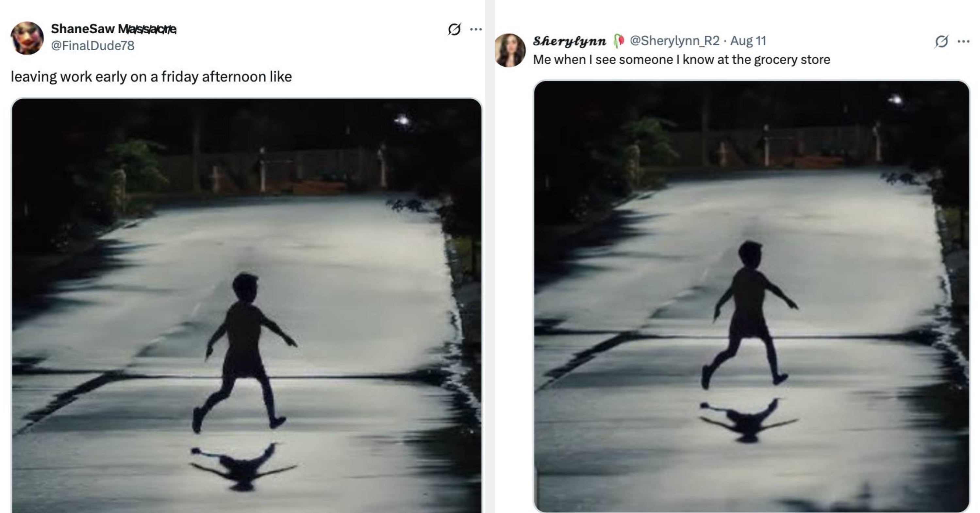Open Sherylynn's profile picture
Image resolution: width=980 pixels, height=513 pixels.
tap(510, 50)
